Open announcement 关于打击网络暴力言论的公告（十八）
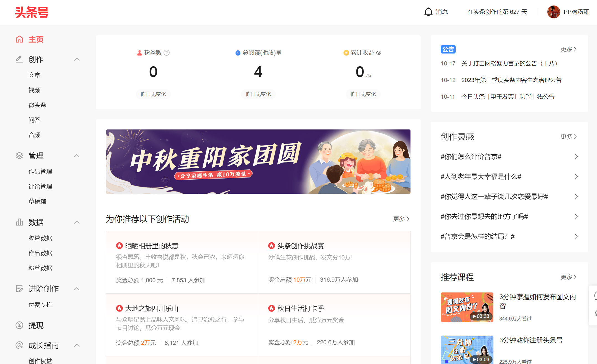This screenshot has width=597, height=364. [509, 63]
